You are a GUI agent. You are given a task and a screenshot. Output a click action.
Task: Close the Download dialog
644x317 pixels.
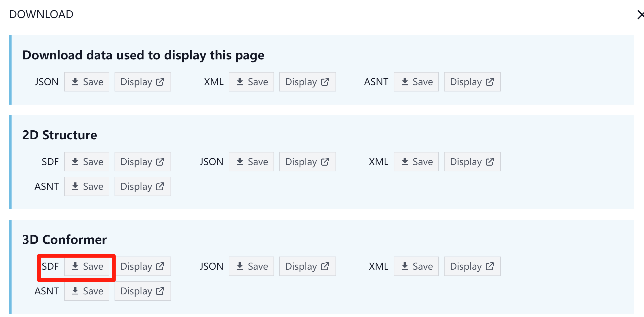coord(640,15)
